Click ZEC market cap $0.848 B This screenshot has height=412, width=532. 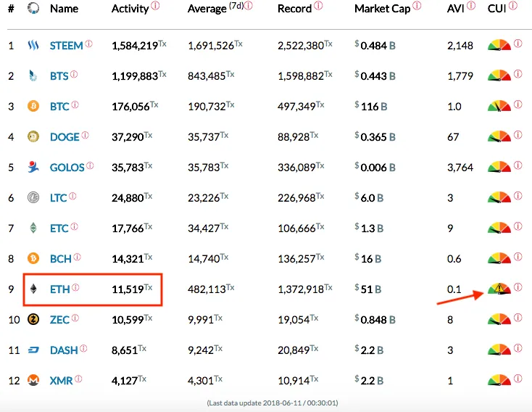pyautogui.click(x=375, y=320)
